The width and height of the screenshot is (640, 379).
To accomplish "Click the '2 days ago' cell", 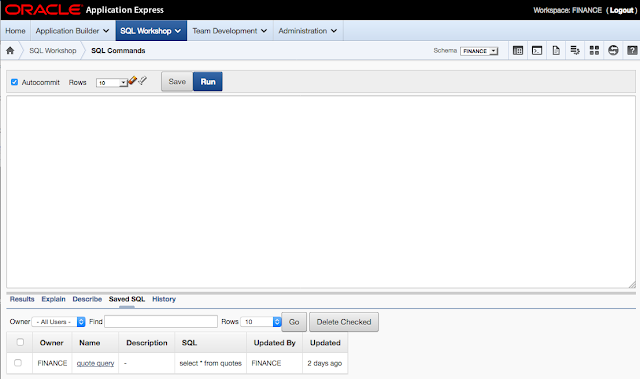I will click(x=325, y=363).
